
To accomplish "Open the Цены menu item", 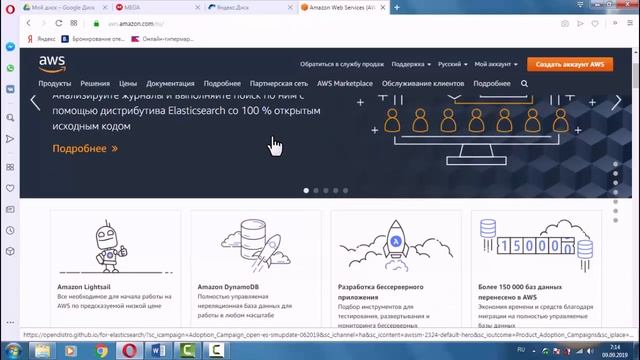I will tap(128, 84).
